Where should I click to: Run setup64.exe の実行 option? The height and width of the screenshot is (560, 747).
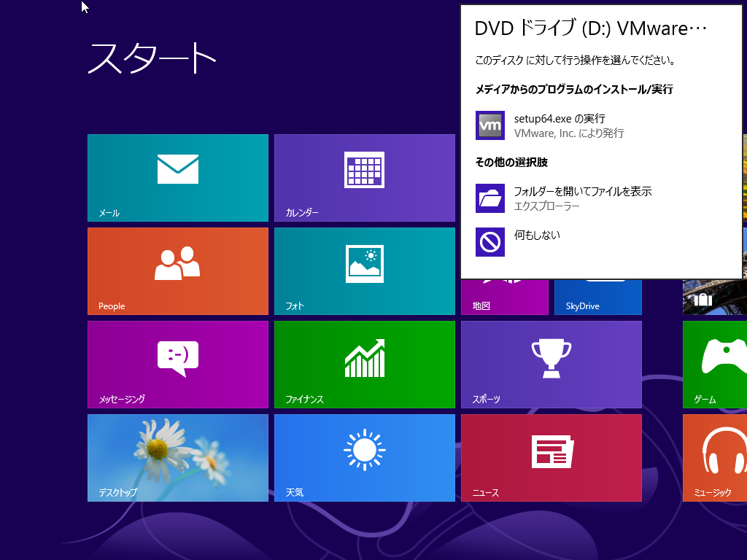[600, 125]
